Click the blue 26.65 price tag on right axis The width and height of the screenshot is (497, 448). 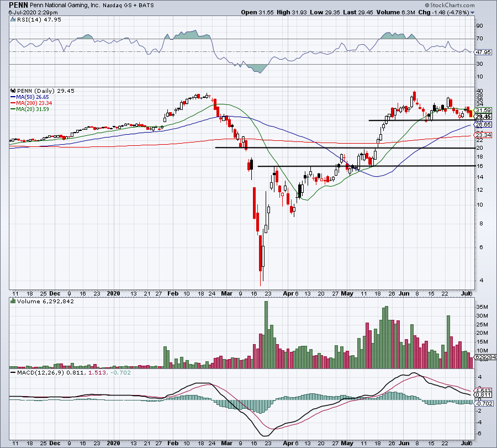483,125
